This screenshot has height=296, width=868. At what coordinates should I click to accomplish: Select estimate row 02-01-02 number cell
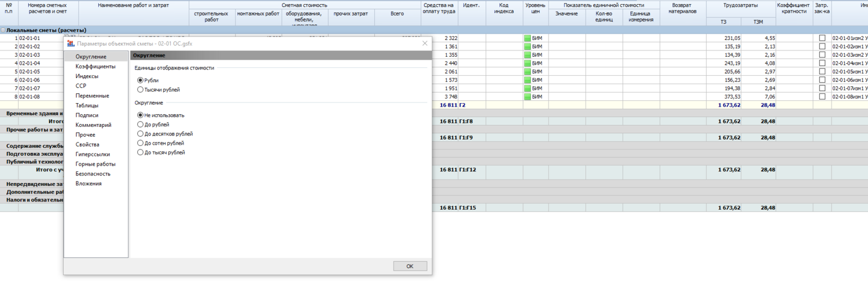point(41,46)
